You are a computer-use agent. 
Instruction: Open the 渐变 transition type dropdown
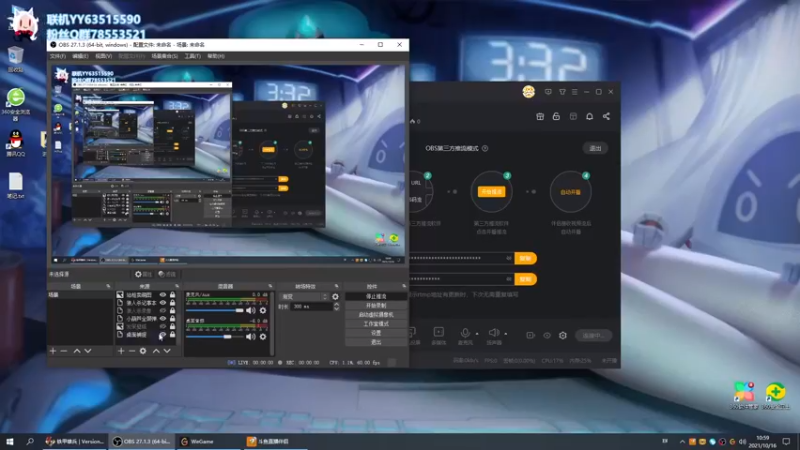(305, 296)
